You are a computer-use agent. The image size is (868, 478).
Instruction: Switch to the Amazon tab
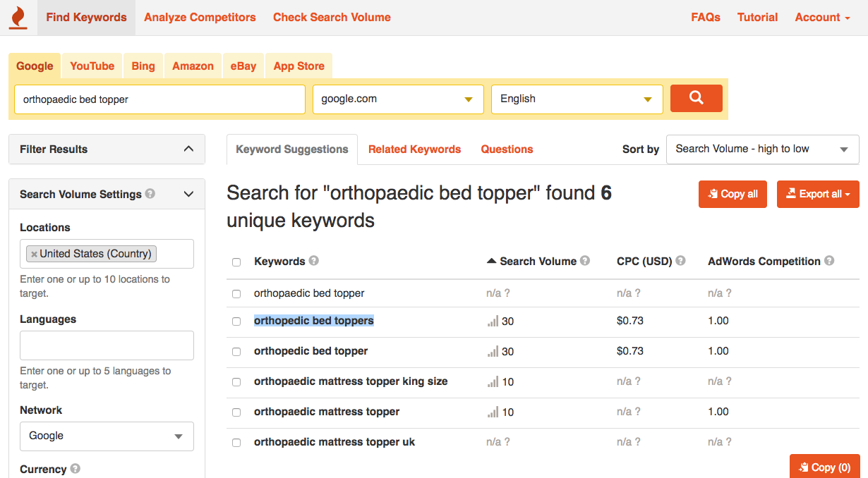point(193,66)
